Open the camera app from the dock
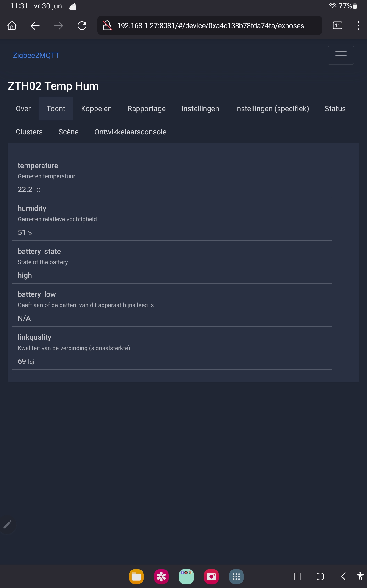Viewport: 367px width, 588px height. 211,576
